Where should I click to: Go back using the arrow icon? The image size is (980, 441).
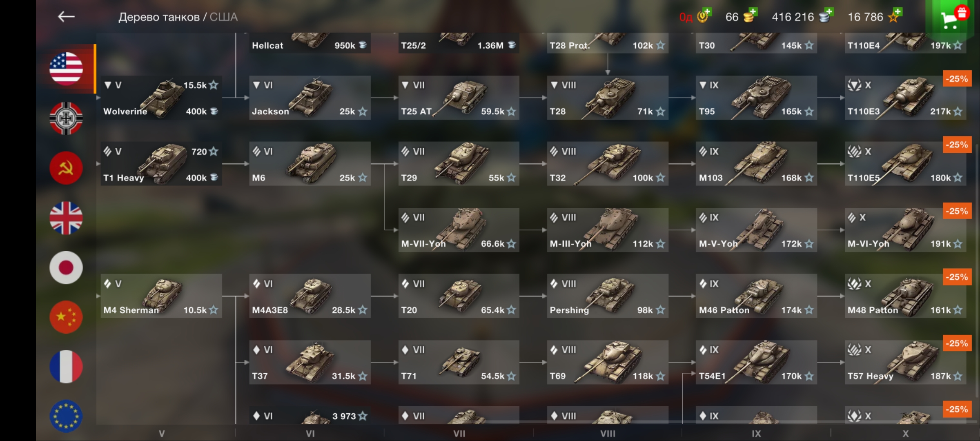[66, 17]
